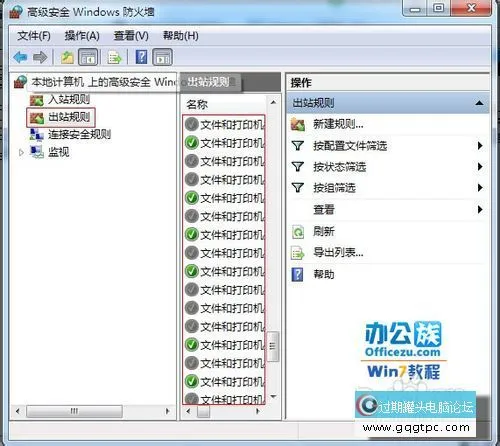Open the 文件(F) menu
500x446 pixels.
tap(34, 36)
